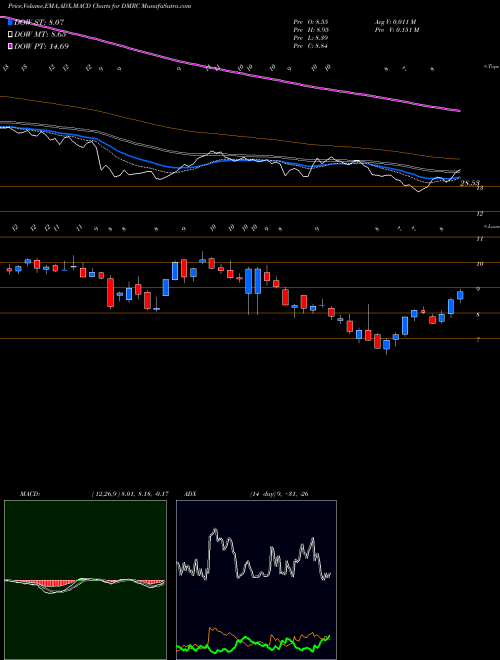Click the 28.53 value label on EMA chart
Image resolution: width=500 pixels, height=660 pixels.
point(470,183)
